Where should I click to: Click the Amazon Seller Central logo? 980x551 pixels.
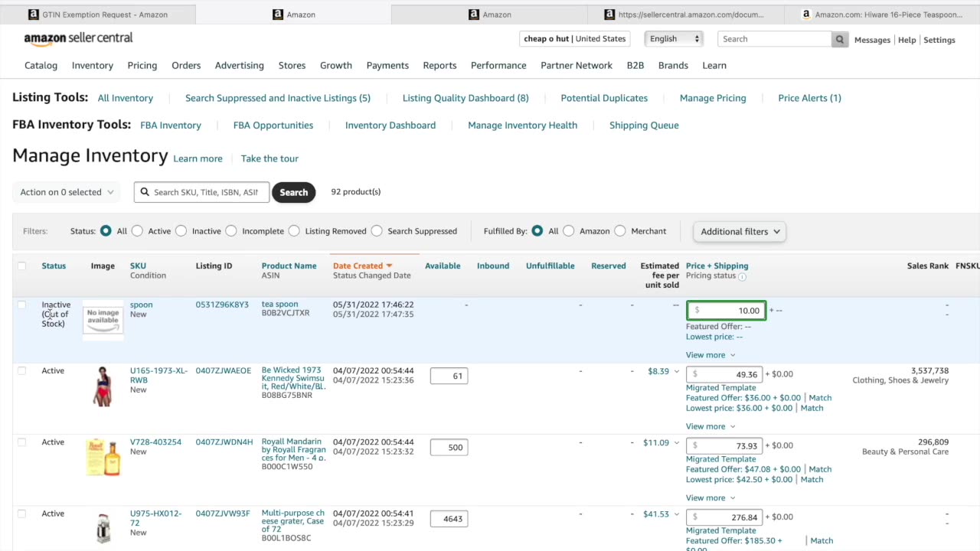pyautogui.click(x=78, y=38)
